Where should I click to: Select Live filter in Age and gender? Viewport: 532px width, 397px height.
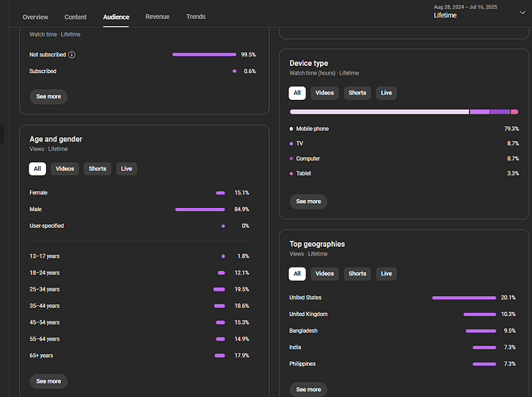(126, 168)
